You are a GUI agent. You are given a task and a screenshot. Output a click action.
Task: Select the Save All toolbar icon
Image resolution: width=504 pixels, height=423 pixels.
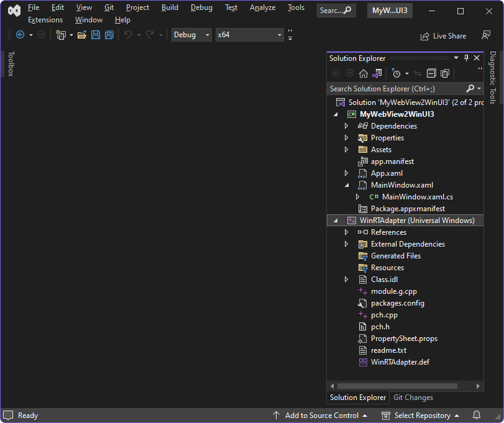(109, 35)
